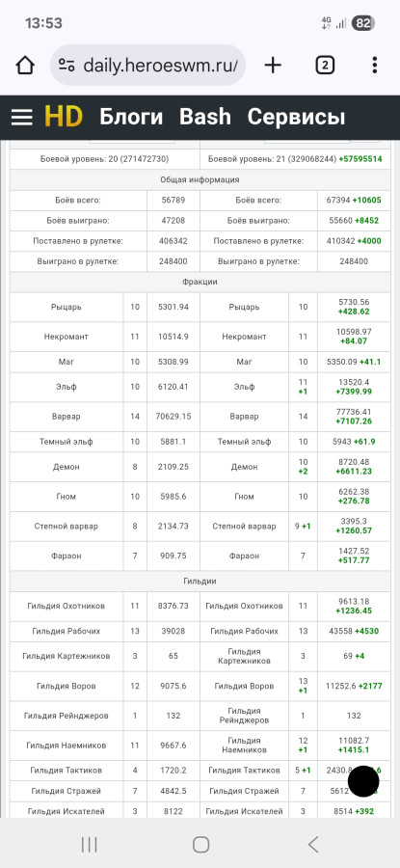Tap the HD site logo

tap(63, 117)
